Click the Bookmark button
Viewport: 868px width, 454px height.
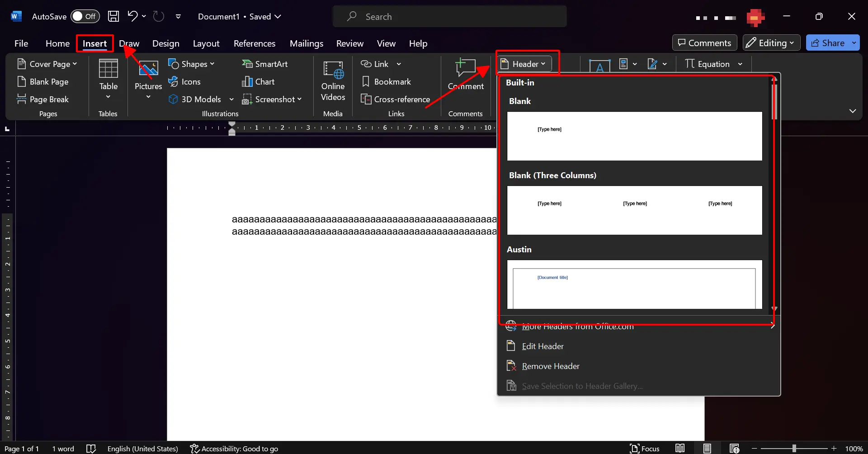point(387,81)
